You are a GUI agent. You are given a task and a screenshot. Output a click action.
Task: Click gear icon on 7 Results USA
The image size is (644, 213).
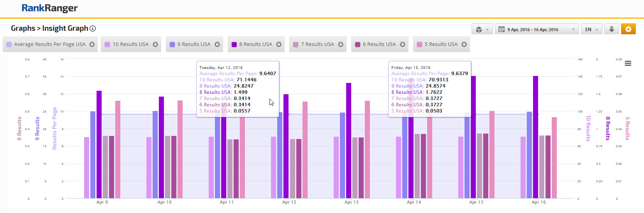click(341, 44)
